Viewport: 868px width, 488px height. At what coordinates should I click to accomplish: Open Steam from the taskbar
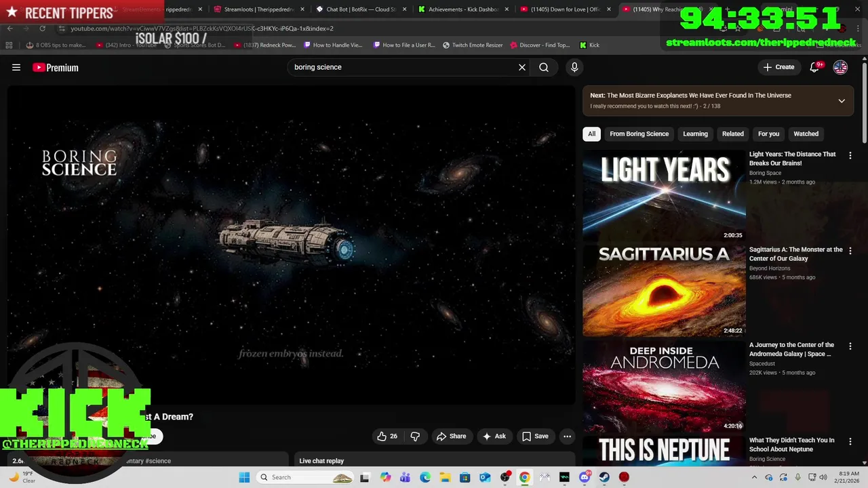(604, 477)
